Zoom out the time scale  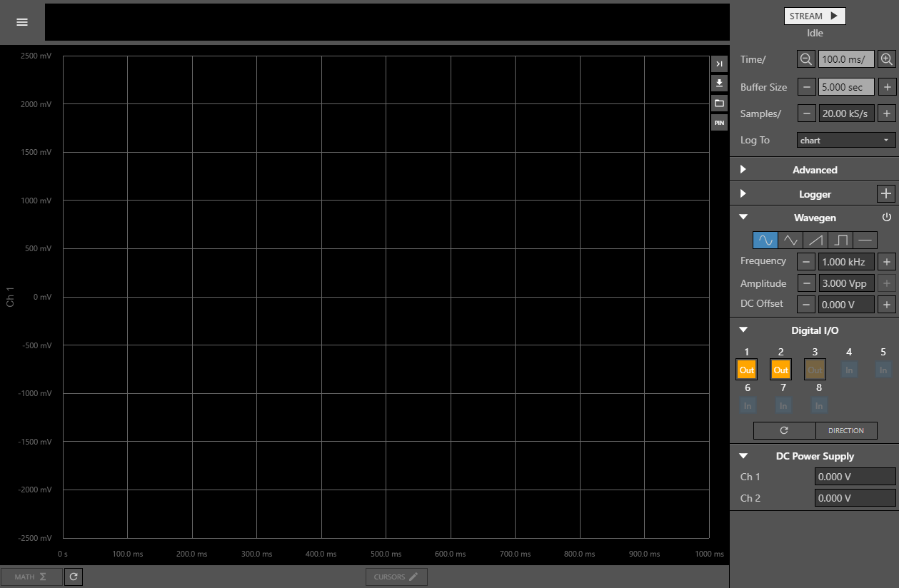[806, 59]
